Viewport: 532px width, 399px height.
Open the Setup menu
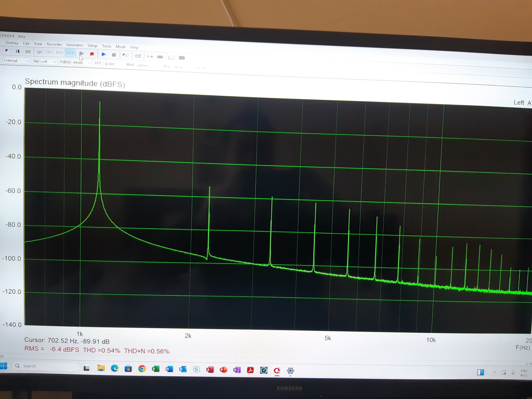(92, 46)
